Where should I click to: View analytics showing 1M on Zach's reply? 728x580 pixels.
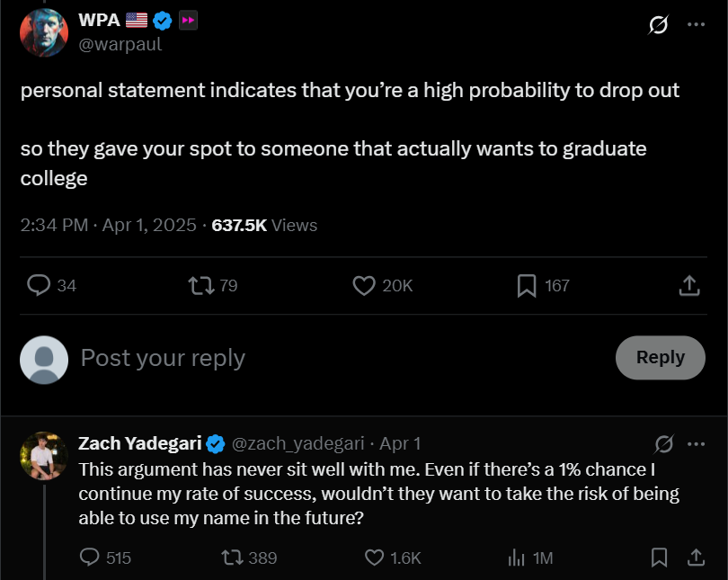[x=517, y=558]
